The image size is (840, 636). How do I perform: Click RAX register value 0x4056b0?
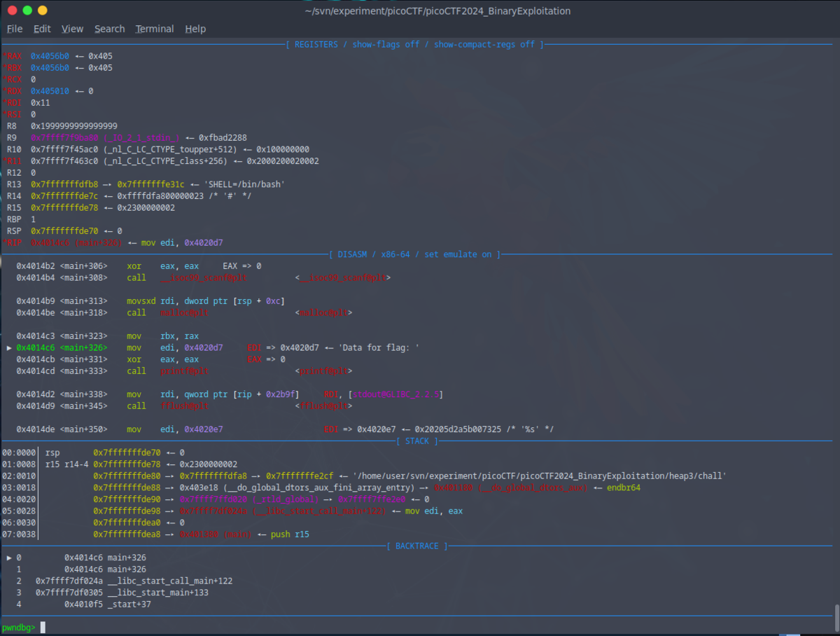click(50, 56)
